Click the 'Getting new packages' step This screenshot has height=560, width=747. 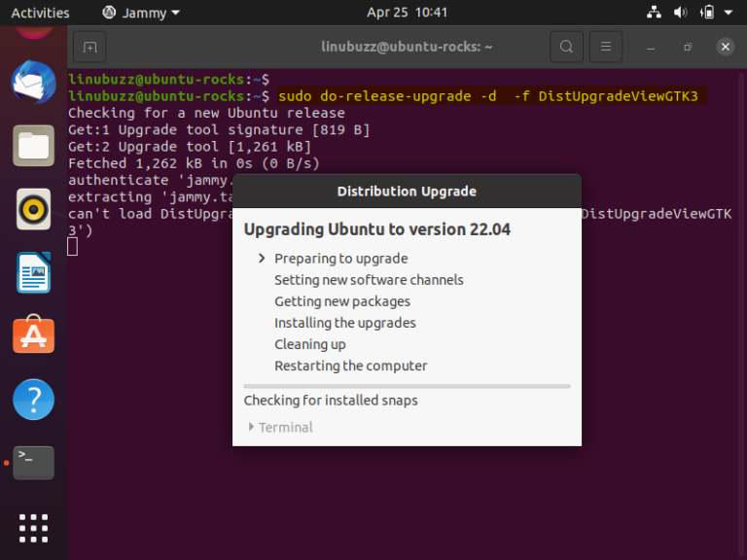click(342, 301)
